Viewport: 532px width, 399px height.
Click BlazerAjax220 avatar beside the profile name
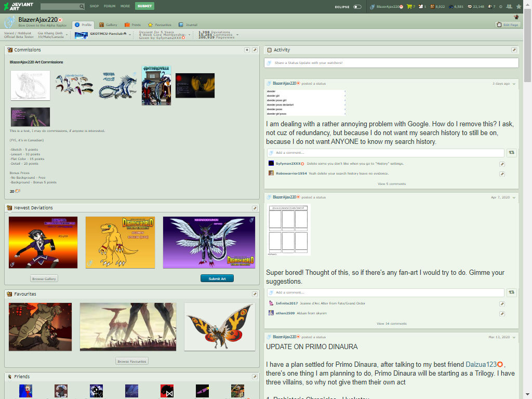pos(10,22)
